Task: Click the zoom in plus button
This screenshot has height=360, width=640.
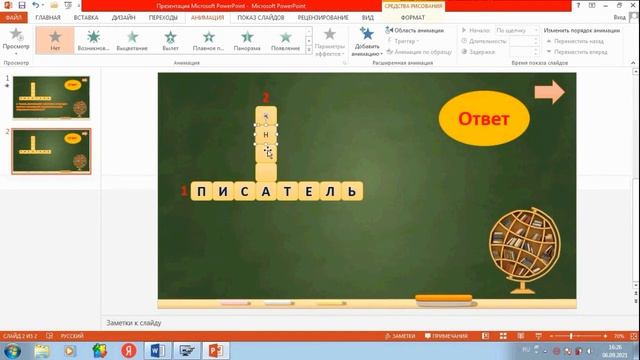Action: [605, 336]
